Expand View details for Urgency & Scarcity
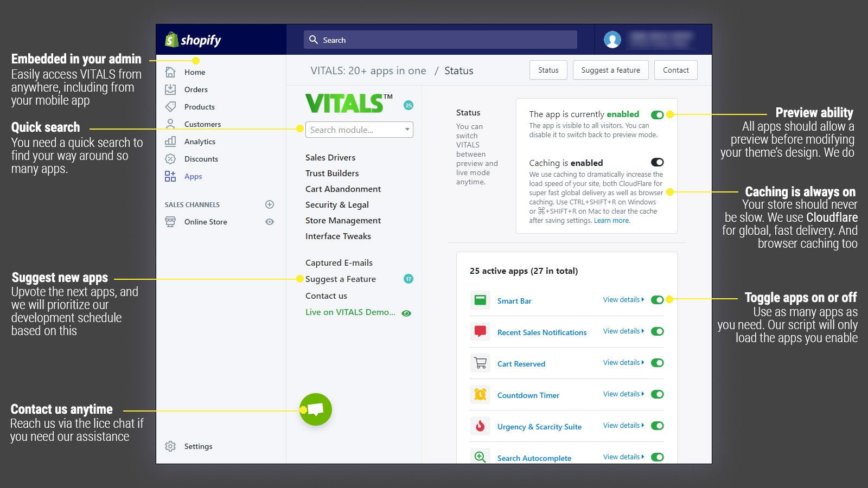The height and width of the screenshot is (488, 868). tap(623, 425)
